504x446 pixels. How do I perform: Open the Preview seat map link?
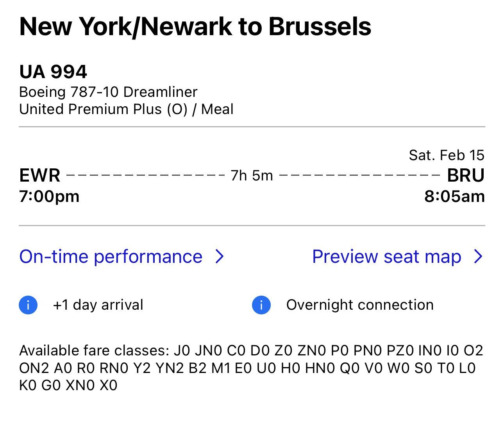pyautogui.click(x=386, y=257)
